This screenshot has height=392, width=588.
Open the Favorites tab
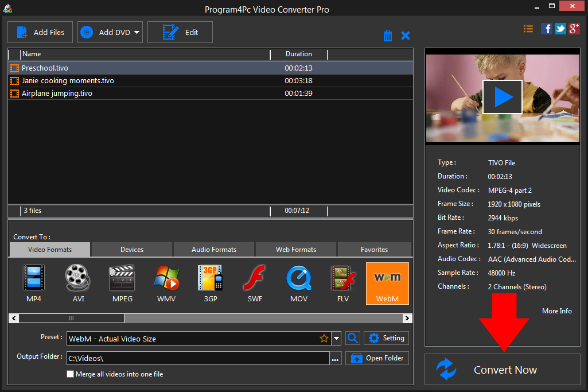coord(374,250)
